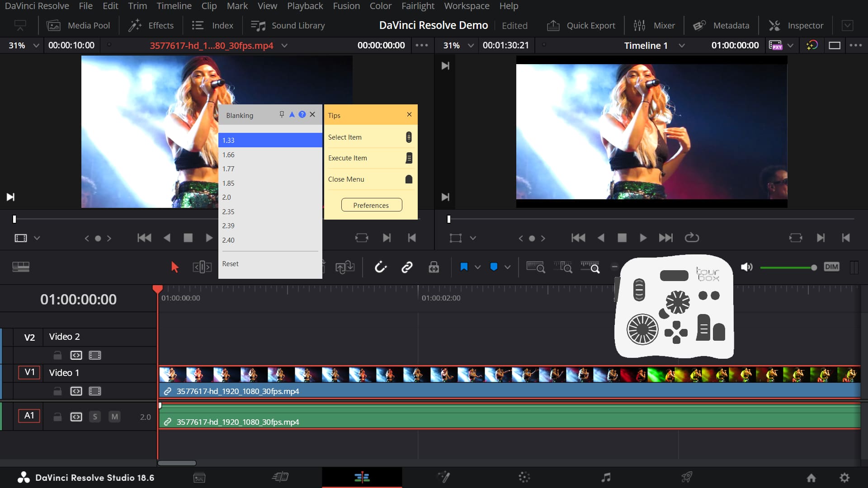Lock the A1 audio track
Image resolution: width=868 pixels, height=488 pixels.
[57, 417]
